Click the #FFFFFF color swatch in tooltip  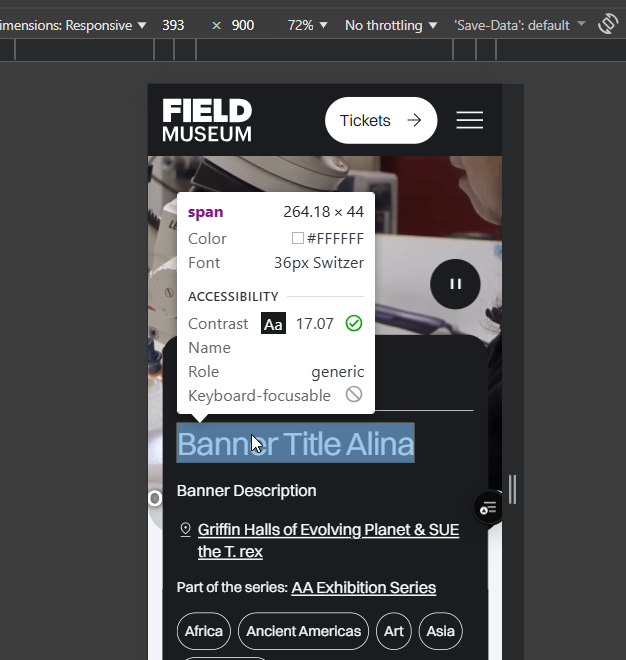pos(298,238)
